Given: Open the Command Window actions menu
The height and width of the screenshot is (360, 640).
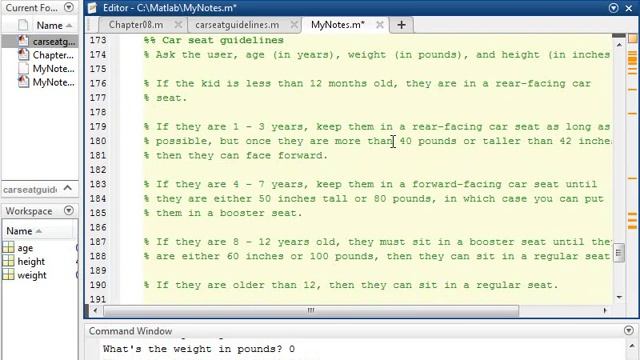Looking at the screenshot, I should point(629,330).
